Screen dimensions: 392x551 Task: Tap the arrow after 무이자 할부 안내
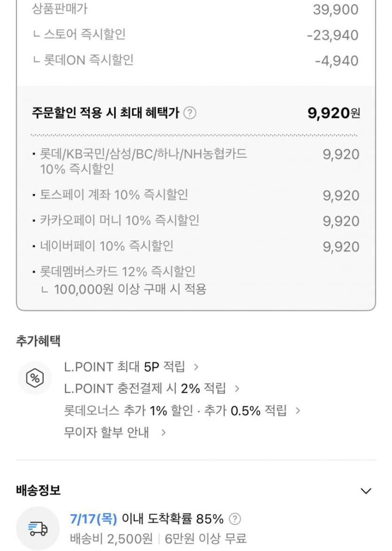click(x=163, y=432)
